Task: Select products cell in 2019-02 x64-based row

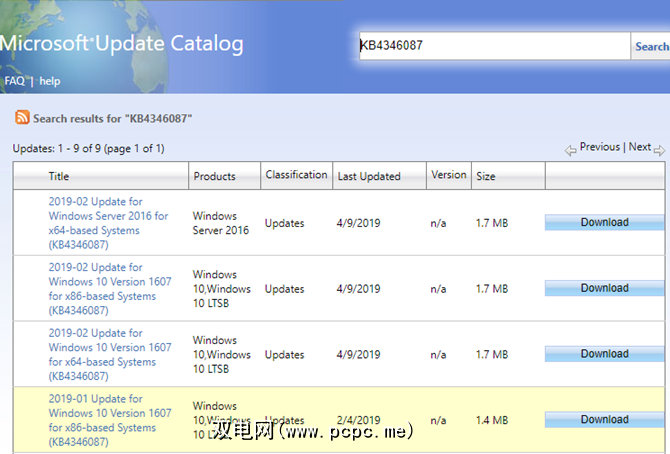Action: tap(221, 354)
